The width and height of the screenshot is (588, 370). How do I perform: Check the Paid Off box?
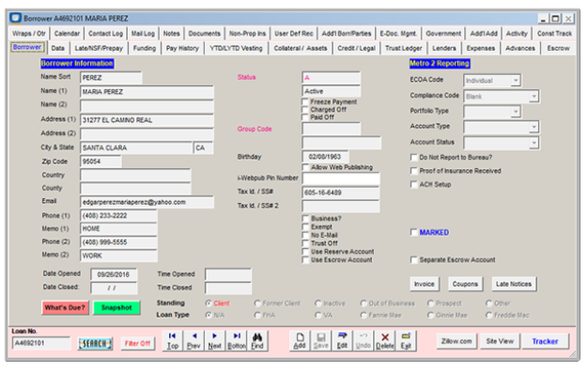pyautogui.click(x=305, y=118)
